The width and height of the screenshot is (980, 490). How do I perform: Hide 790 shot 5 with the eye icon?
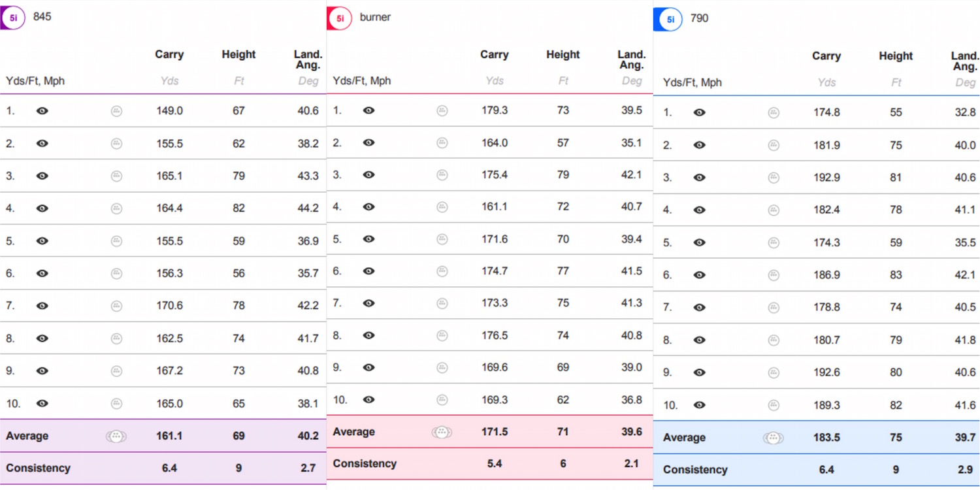(x=699, y=242)
